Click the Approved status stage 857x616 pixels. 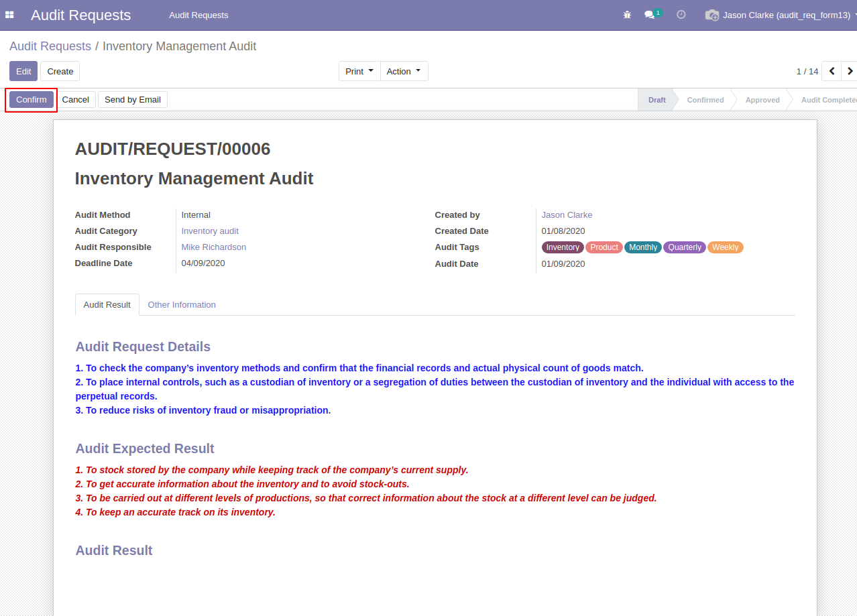pyautogui.click(x=762, y=100)
